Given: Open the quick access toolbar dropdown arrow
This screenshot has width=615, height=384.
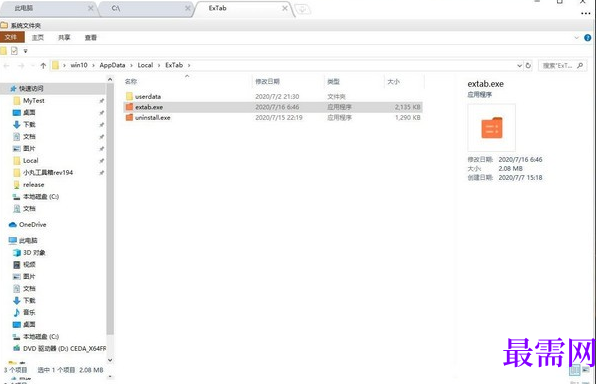Looking at the screenshot, I should [25, 51].
